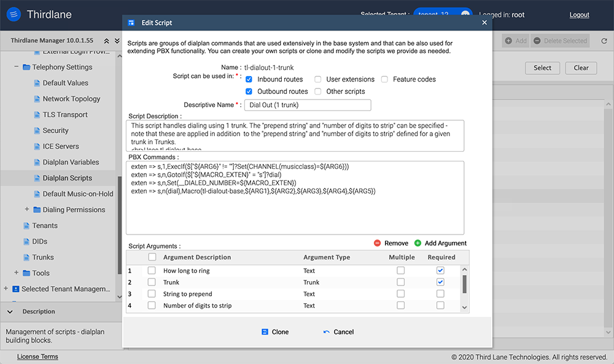Open DIDs in the sidebar tree
The height and width of the screenshot is (364, 614).
pyautogui.click(x=39, y=241)
